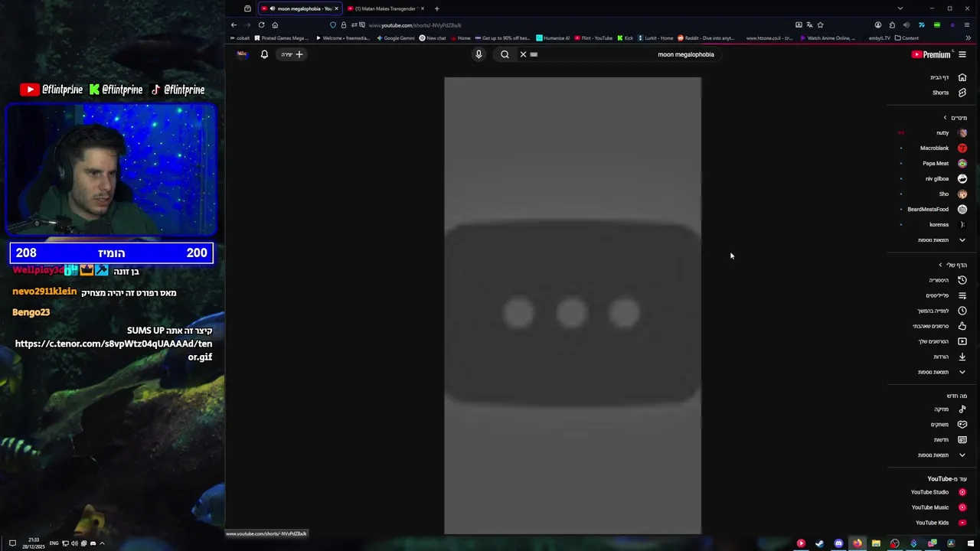Open the News category icon
980x551 pixels.
(x=962, y=440)
